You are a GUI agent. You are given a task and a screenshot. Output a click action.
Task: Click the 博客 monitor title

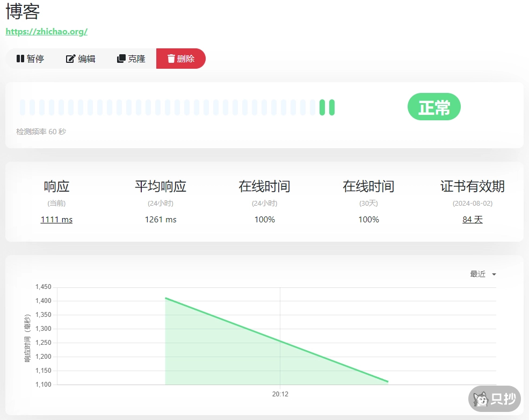(23, 11)
